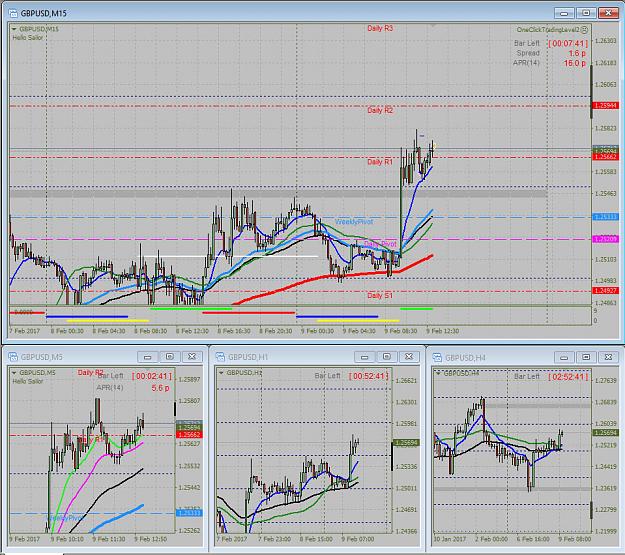Minimize the GBPUSD,H4 chart window

[x=564, y=357]
